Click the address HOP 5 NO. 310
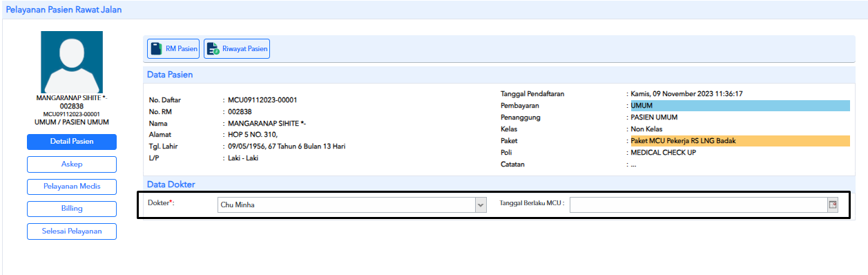This screenshot has width=868, height=275. 253,135
